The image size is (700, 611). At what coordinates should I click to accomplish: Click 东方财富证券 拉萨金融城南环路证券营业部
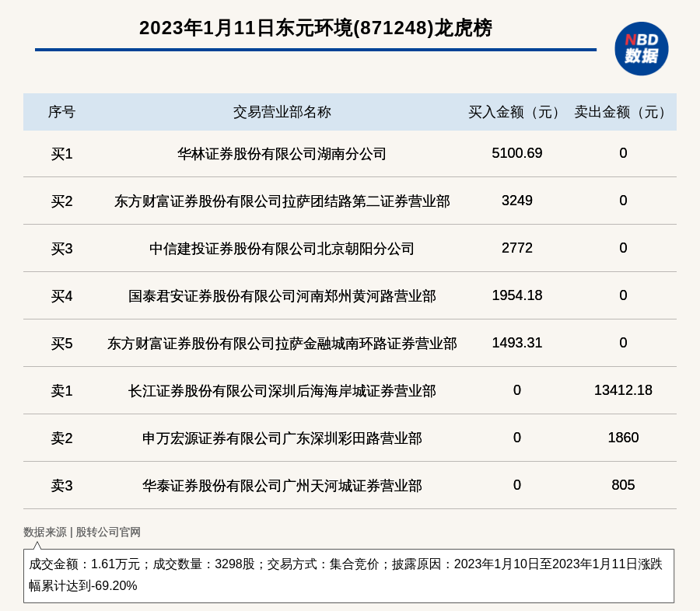(x=282, y=344)
